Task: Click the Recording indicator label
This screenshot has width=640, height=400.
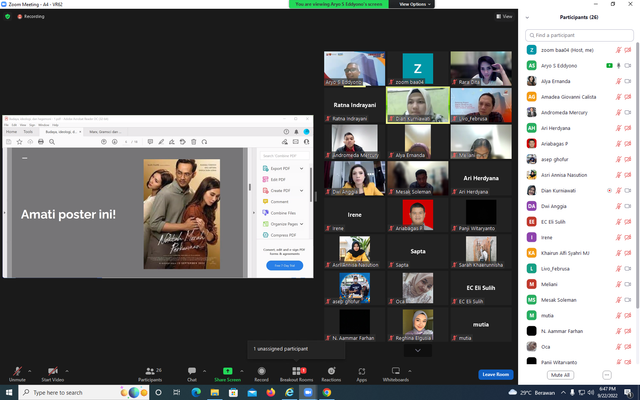Action: [31, 16]
